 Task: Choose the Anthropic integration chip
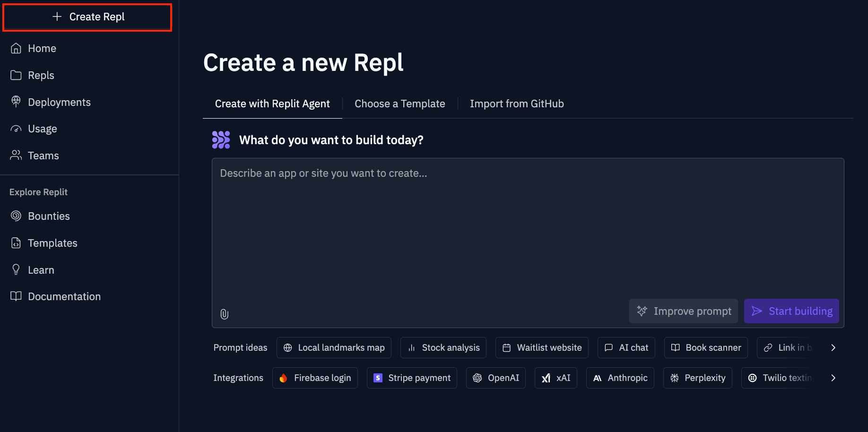pyautogui.click(x=620, y=378)
